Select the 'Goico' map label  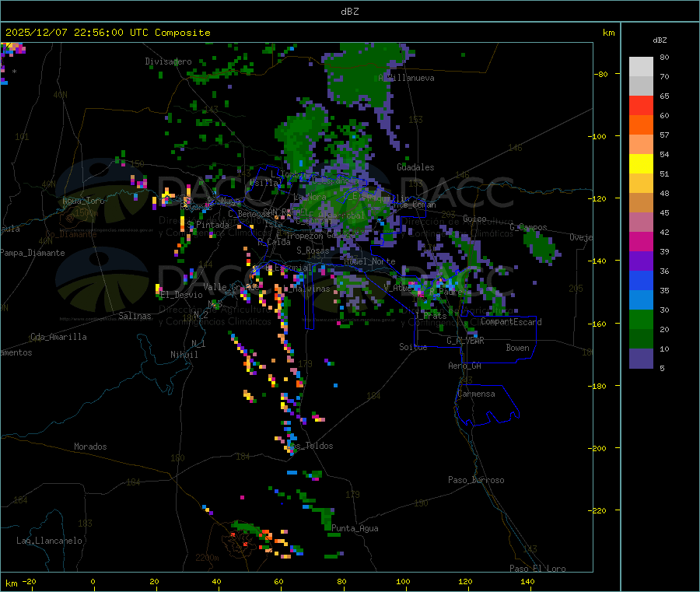[474, 219]
